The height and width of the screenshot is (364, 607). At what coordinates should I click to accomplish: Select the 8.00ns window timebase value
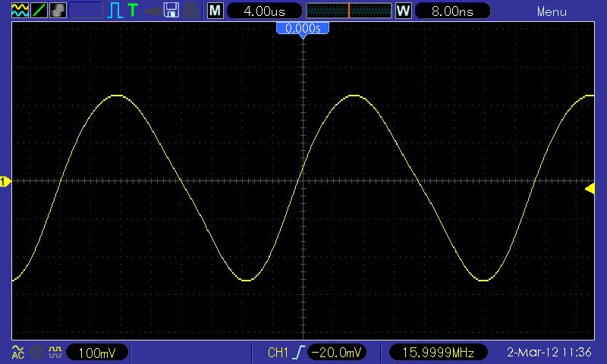[452, 11]
